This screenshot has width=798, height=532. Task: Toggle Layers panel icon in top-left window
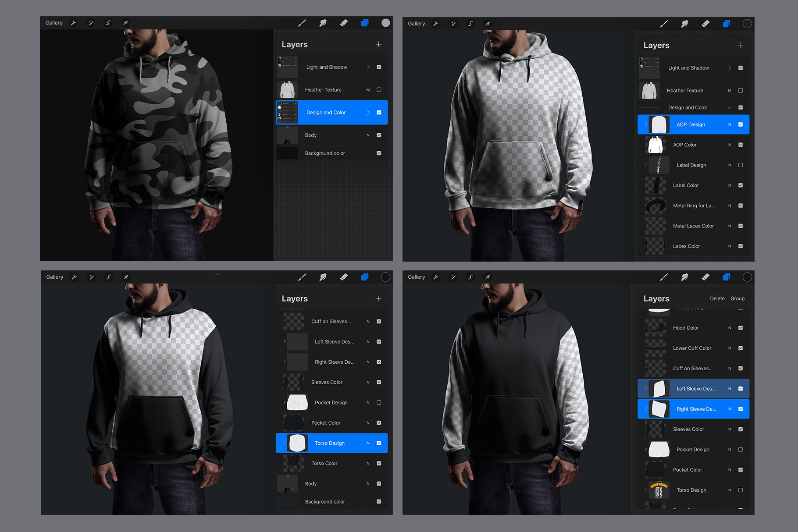coord(365,23)
